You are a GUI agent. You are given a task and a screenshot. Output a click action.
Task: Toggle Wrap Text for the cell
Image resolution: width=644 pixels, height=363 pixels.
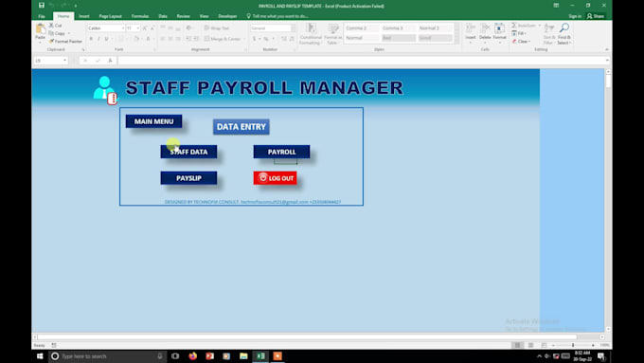[217, 27]
